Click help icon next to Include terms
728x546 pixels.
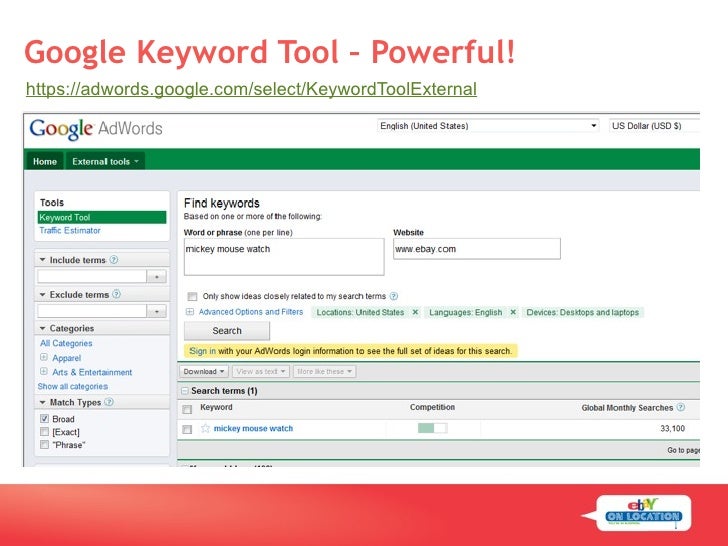pyautogui.click(x=114, y=260)
